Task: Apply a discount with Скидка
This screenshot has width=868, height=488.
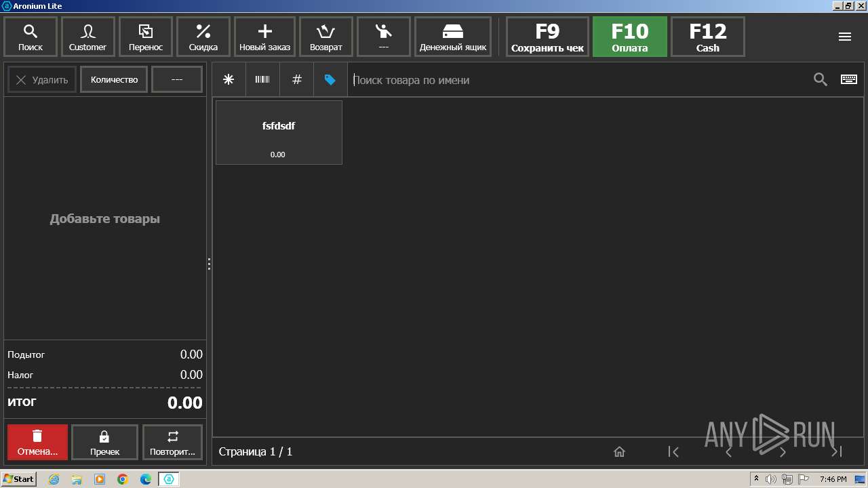Action: pyautogui.click(x=203, y=37)
